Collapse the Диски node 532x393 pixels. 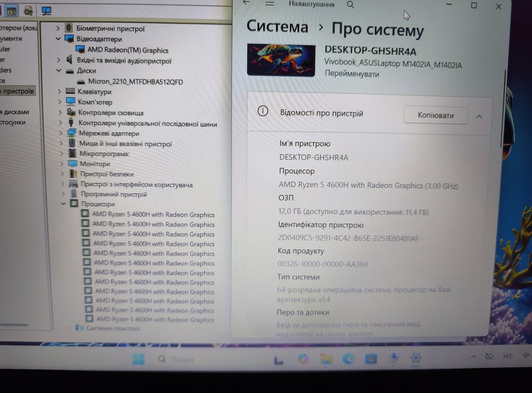click(59, 71)
